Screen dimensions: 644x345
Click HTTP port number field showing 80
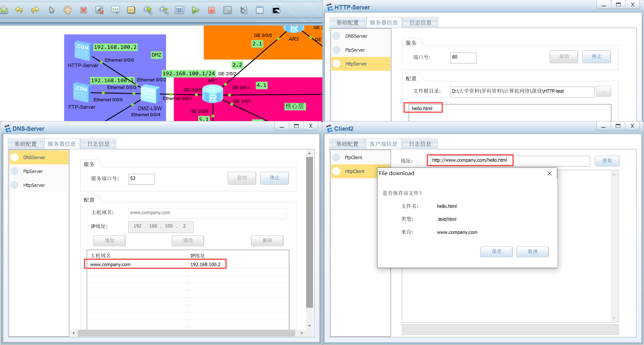pos(463,58)
